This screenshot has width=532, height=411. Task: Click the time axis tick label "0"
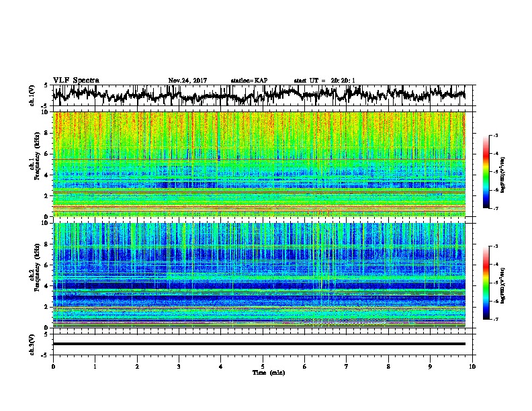point(53,367)
